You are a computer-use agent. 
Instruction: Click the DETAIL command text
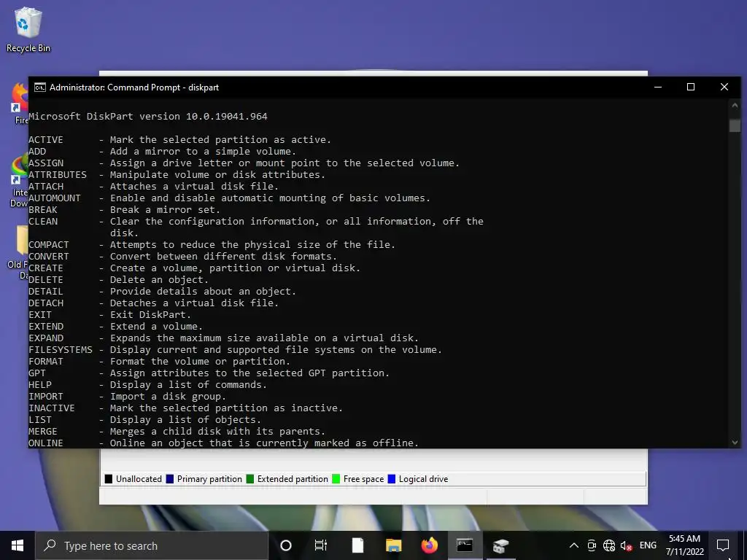pos(46,292)
